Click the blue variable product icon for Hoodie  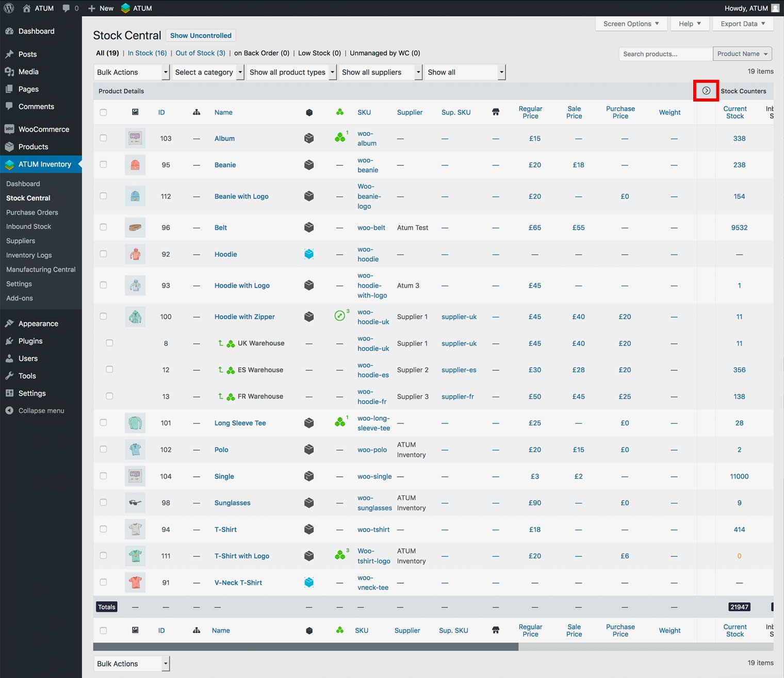point(309,254)
